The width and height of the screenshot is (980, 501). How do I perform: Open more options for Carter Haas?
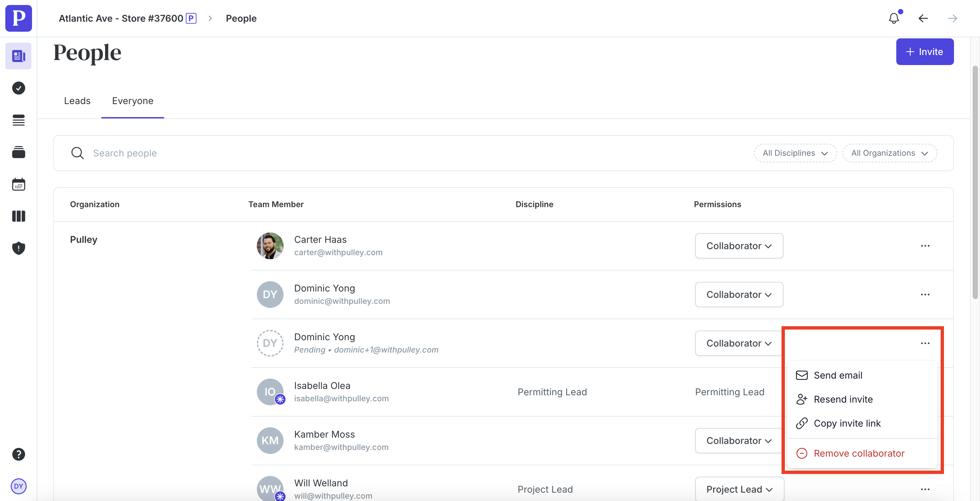pos(925,246)
